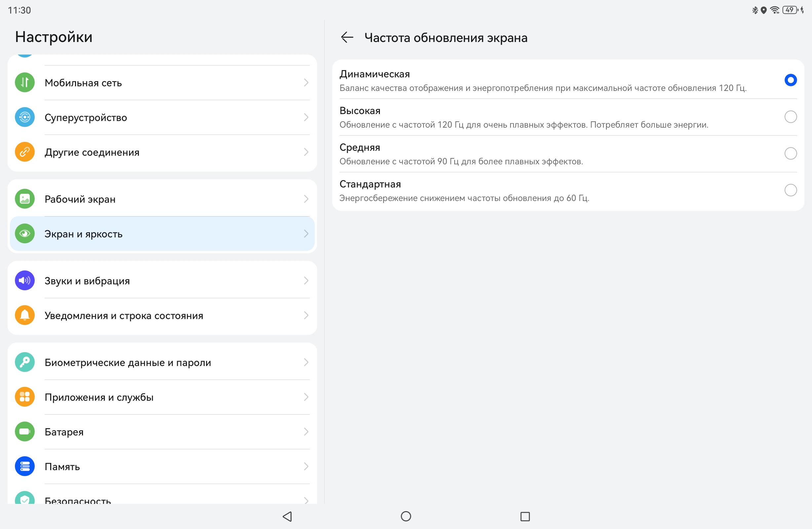Tap the chevron next to Приложения и службы

pos(306,397)
